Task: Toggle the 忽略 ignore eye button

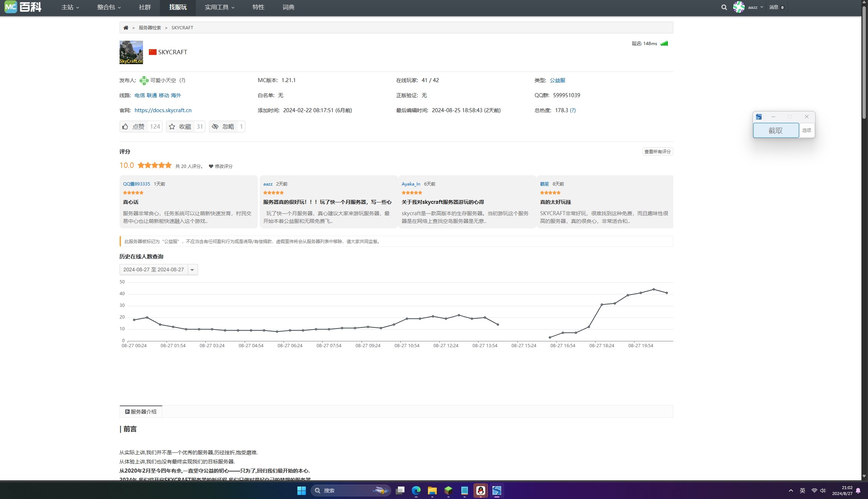Action: (227, 126)
